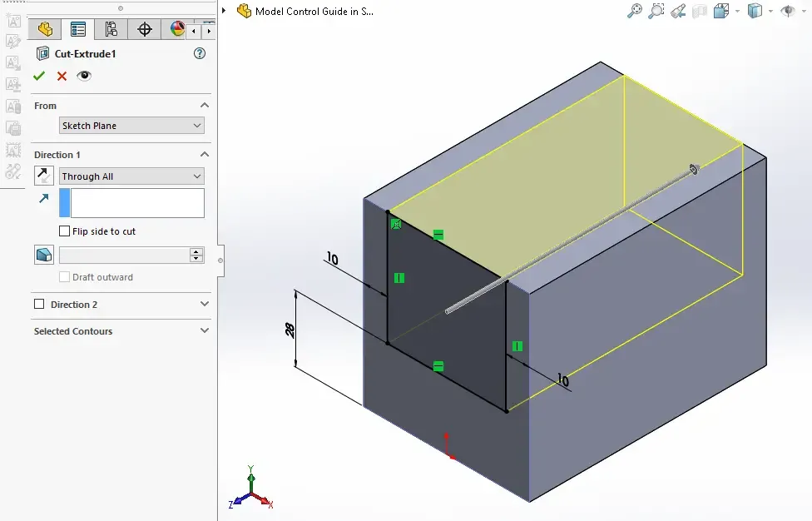Click the annotation tool with arrow icon
This screenshot has height=521, width=812.
[13, 62]
